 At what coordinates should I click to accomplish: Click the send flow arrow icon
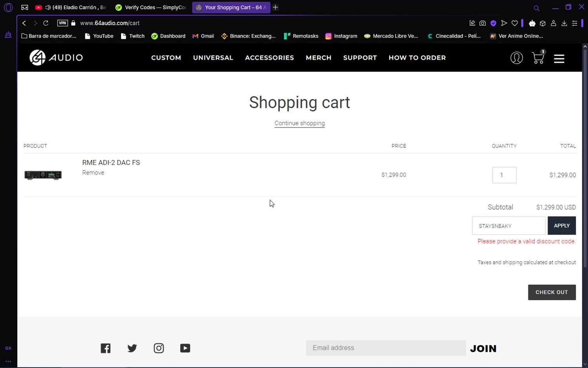point(504,23)
